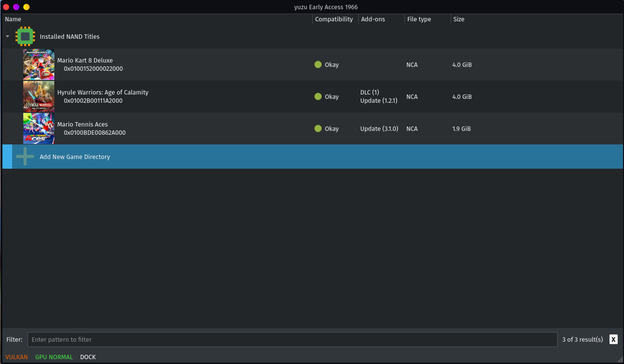Click the 4.0 GiB size of Hyrule Warriors
Image resolution: width=624 pixels, height=364 pixels.
462,97
